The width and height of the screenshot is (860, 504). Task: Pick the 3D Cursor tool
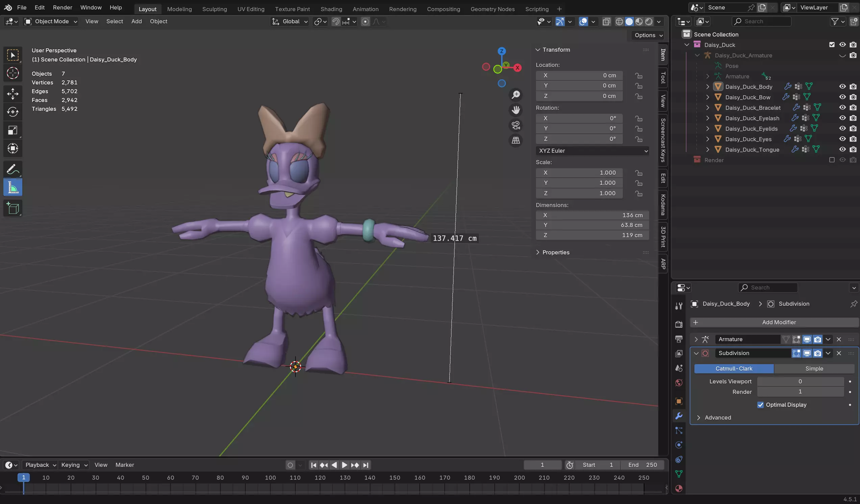[x=13, y=73]
